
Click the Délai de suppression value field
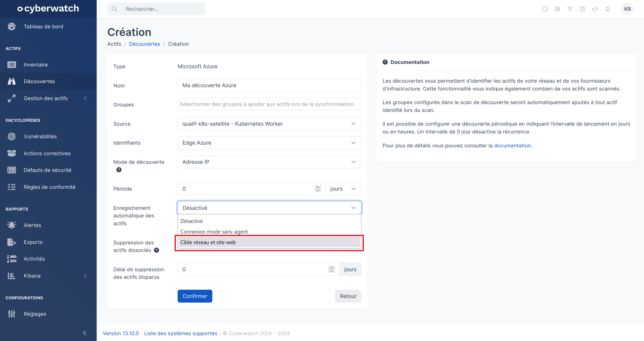(x=258, y=269)
